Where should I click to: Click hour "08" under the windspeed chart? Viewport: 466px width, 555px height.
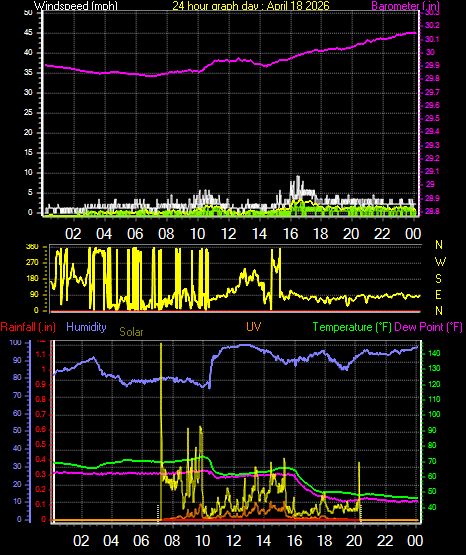click(166, 234)
